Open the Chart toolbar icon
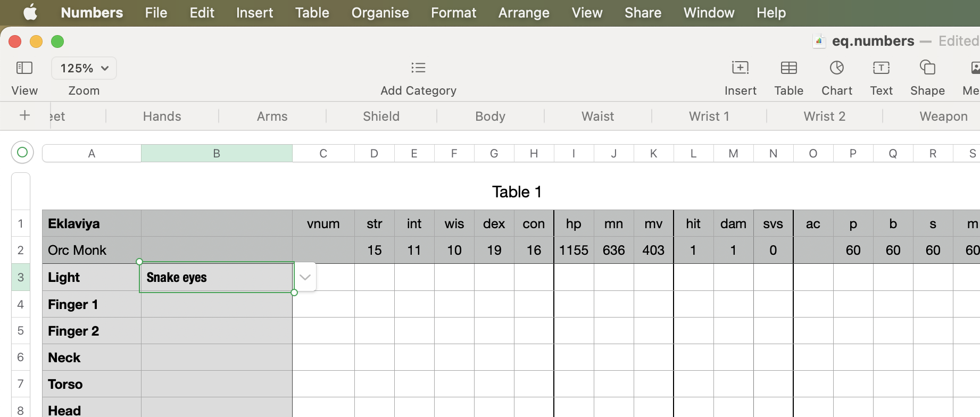This screenshot has height=417, width=980. pyautogui.click(x=836, y=68)
